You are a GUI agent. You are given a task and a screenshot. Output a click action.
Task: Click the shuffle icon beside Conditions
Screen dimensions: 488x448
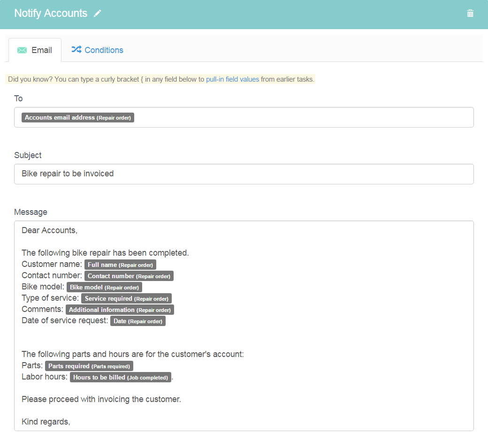coord(76,49)
